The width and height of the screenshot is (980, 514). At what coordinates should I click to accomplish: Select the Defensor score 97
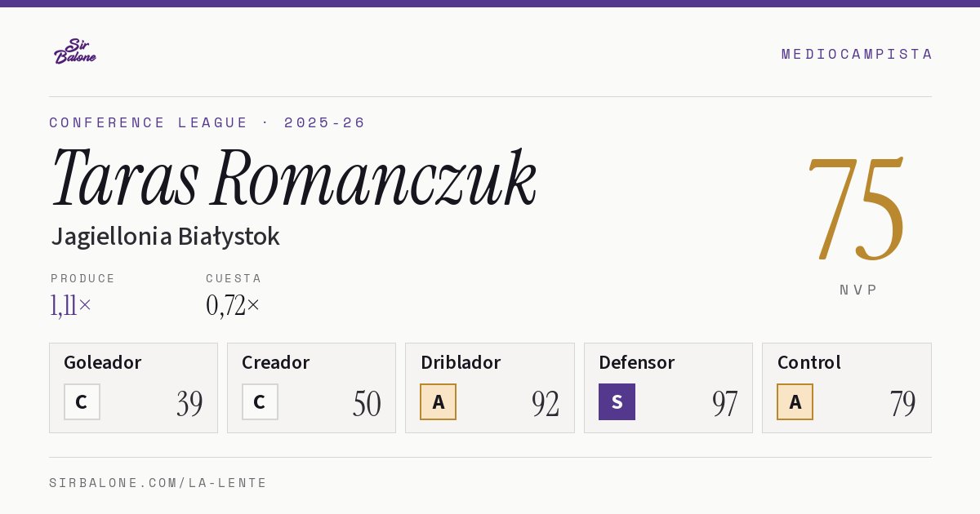[724, 404]
